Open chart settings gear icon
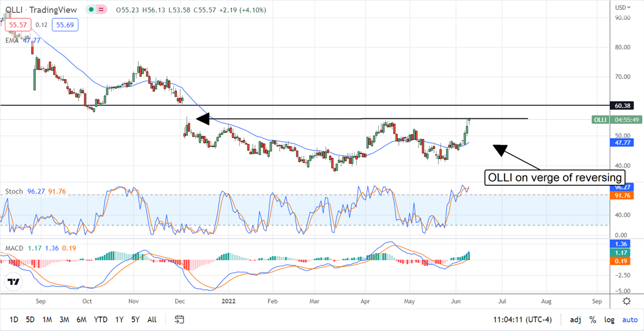The image size is (644, 331). pos(627,300)
